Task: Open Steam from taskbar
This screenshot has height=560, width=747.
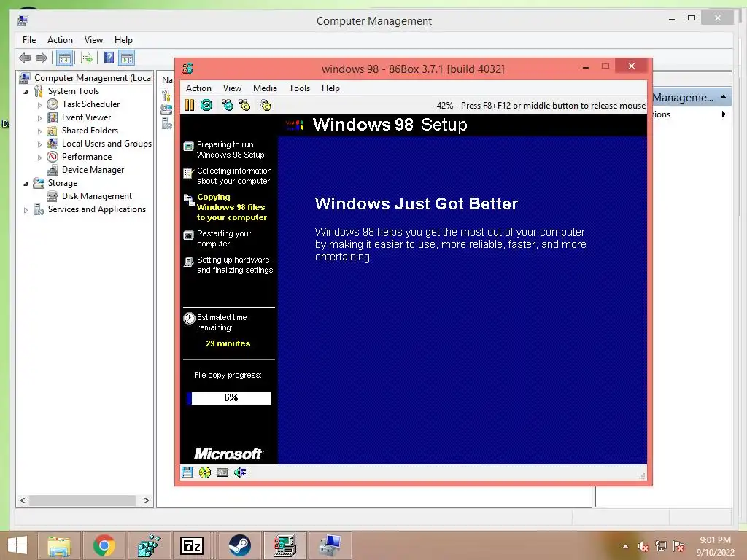Action: pyautogui.click(x=239, y=545)
